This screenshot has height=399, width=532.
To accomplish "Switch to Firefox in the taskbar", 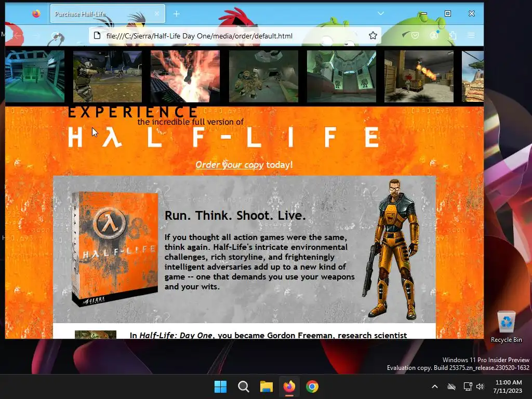I will pos(289,387).
